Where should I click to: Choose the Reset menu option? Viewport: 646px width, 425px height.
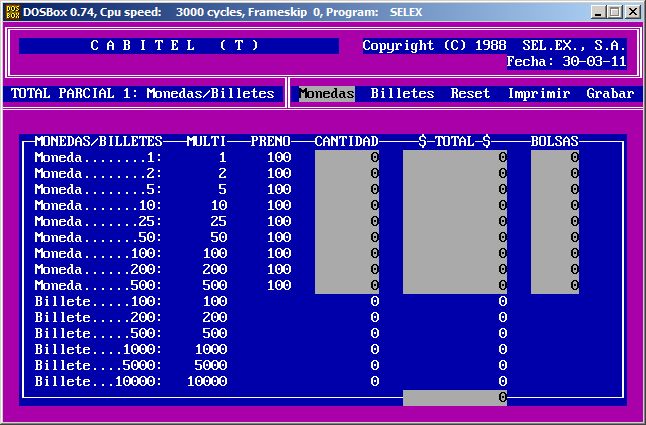[470, 93]
